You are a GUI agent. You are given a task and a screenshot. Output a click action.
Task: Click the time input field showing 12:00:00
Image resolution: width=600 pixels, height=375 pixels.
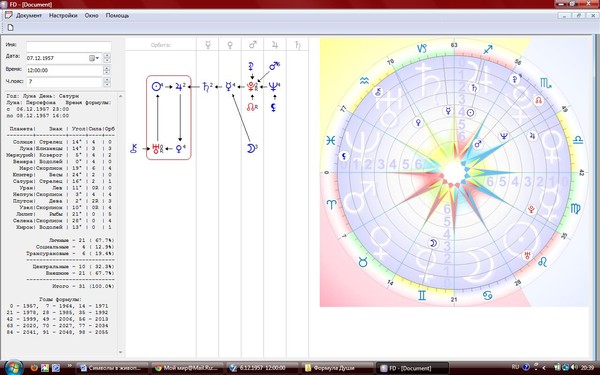(x=64, y=70)
